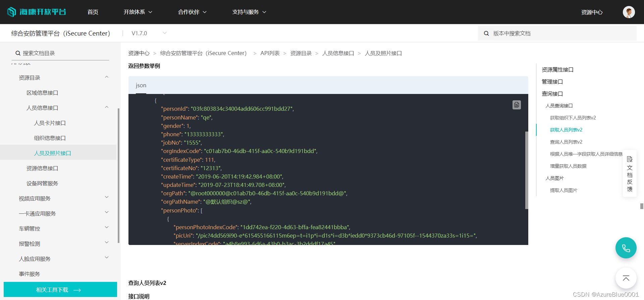Image resolution: width=644 pixels, height=300 pixels.
Task: Click the 资源目录 breadcrumb link
Action: tap(301, 53)
